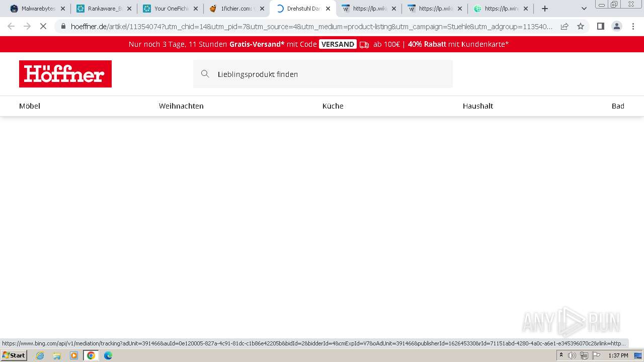Close the 1fichier.com tab
The width and height of the screenshot is (644, 362).
coord(262,9)
